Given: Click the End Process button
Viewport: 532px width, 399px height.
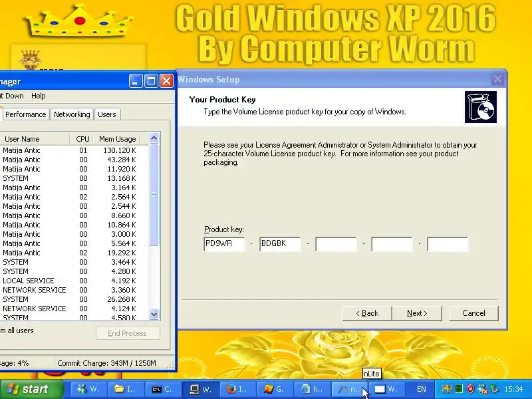Looking at the screenshot, I should [x=128, y=333].
